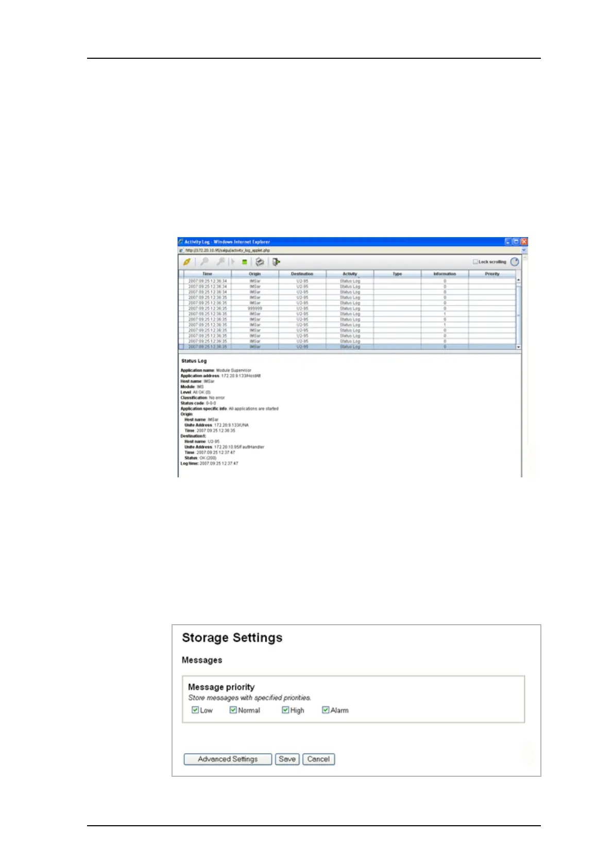
Task: Click the page icon before the address URL
Action: point(181,250)
